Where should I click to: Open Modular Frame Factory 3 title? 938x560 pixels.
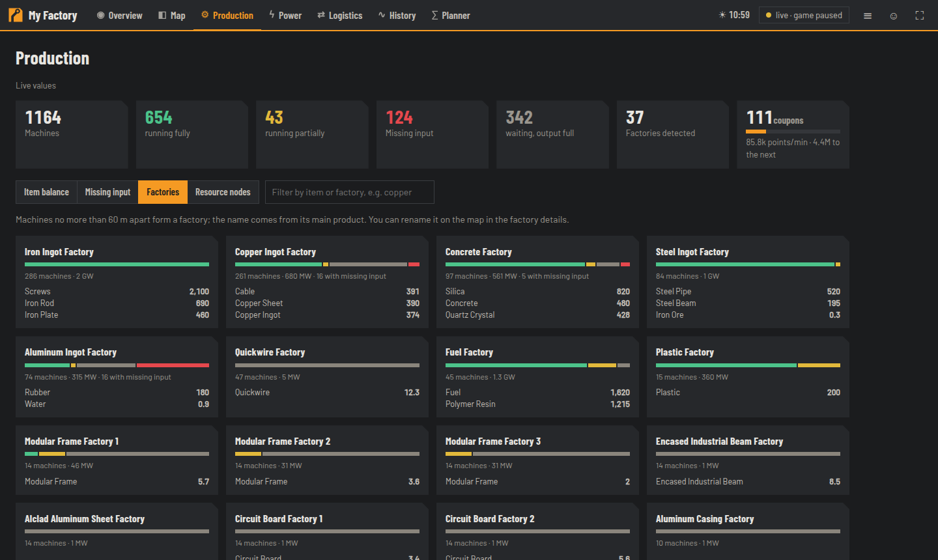493,441
